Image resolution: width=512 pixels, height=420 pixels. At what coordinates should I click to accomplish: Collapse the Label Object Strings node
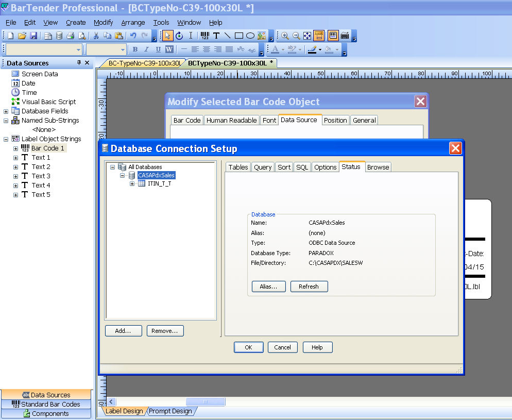(6, 139)
